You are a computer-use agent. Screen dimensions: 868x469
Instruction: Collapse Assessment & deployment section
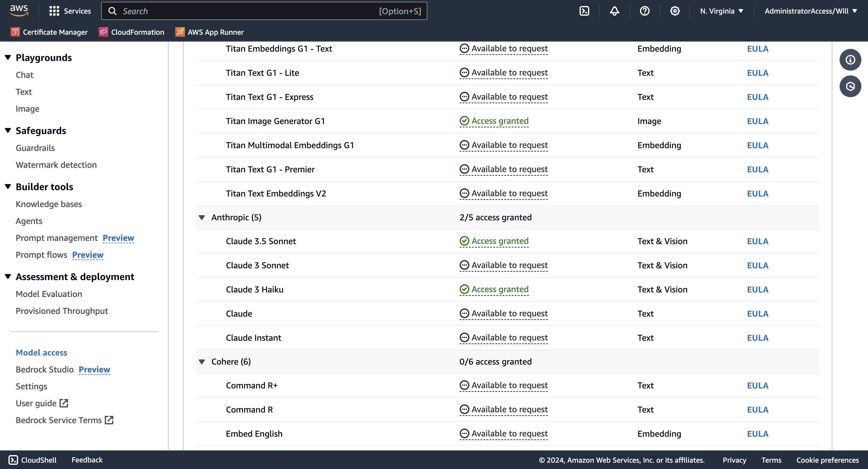click(8, 276)
